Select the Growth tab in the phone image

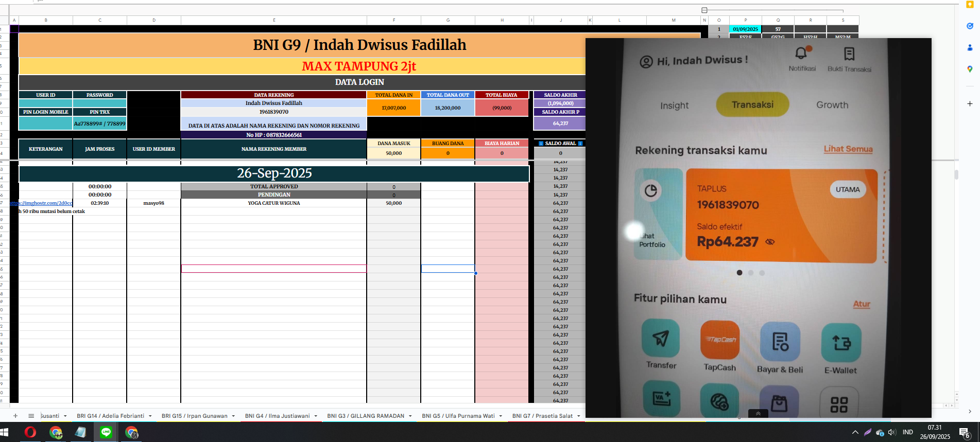coord(832,105)
